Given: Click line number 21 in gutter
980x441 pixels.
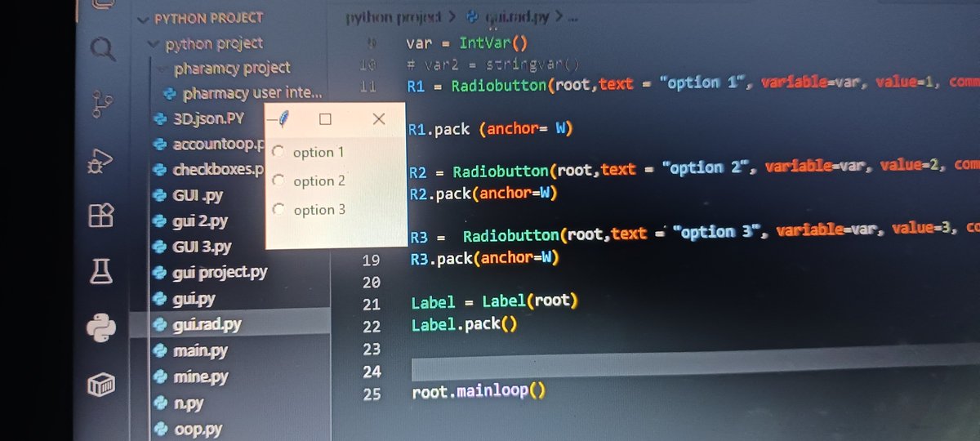Looking at the screenshot, I should coord(371,303).
